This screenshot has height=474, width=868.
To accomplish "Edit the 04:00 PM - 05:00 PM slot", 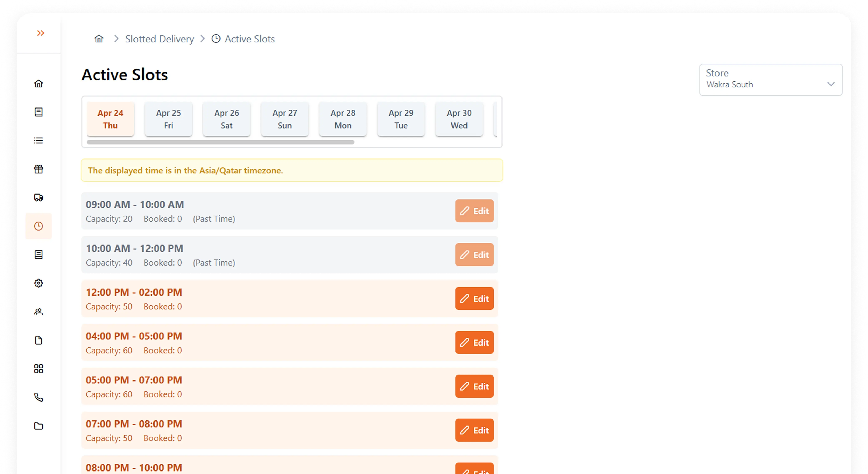I will (474, 342).
